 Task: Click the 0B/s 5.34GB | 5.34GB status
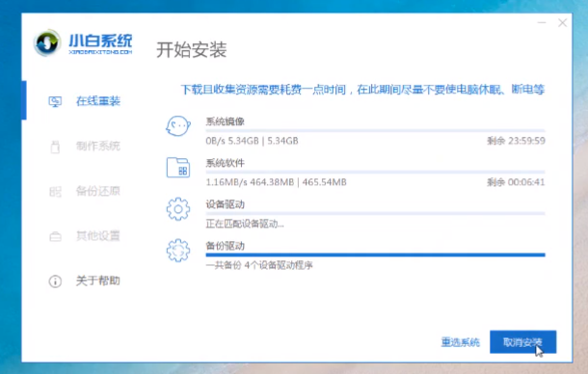coord(252,141)
